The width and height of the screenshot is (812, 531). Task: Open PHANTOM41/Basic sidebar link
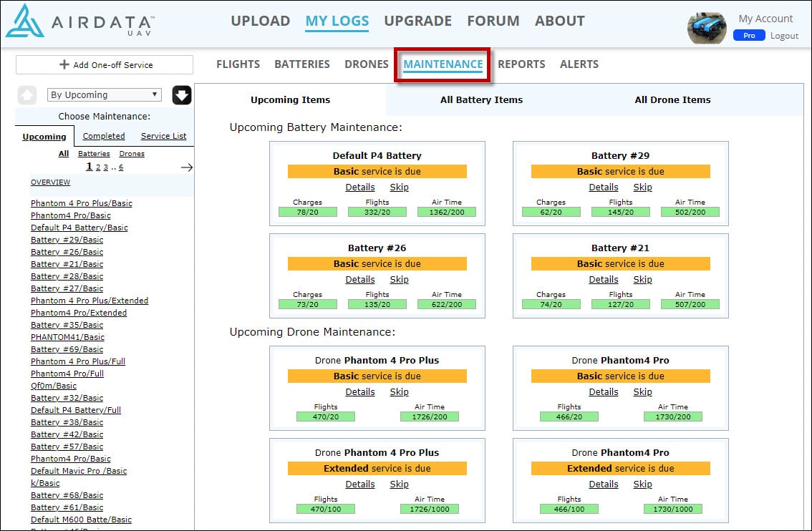[x=67, y=337]
